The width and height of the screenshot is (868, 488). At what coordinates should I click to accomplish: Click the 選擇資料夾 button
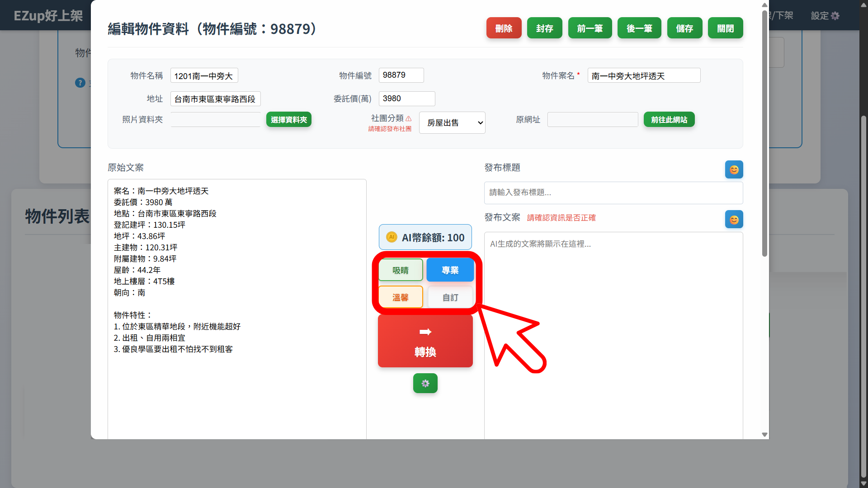(x=289, y=120)
